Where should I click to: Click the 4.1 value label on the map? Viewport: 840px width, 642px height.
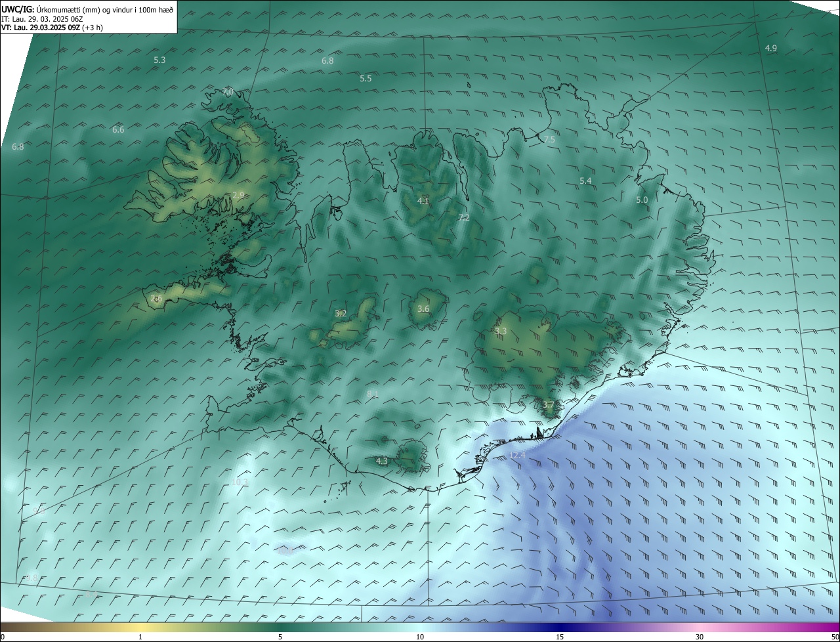coord(423,201)
